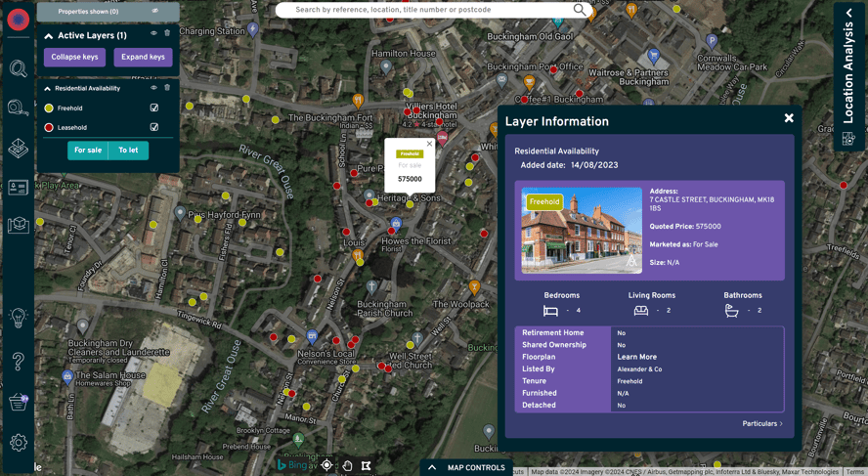
Task: Click the red circular app logo
Action: coord(19,20)
